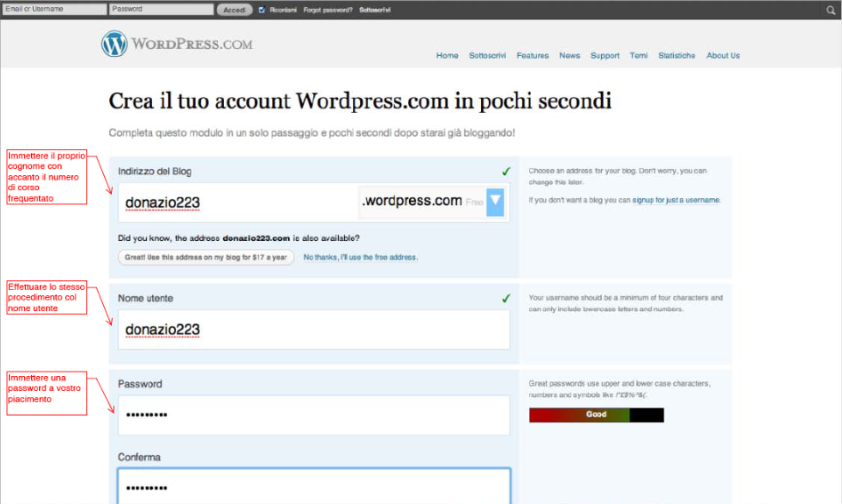Open the Temi navigation item
Image resolution: width=842 pixels, height=504 pixels.
click(638, 55)
